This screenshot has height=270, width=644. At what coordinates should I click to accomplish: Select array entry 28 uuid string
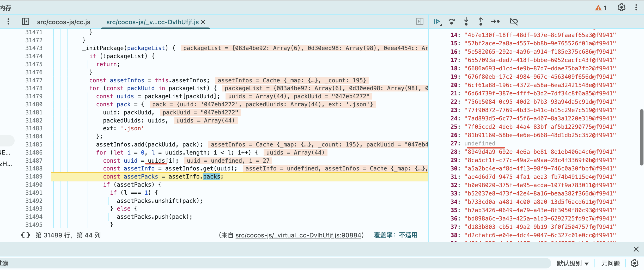tap(540, 152)
